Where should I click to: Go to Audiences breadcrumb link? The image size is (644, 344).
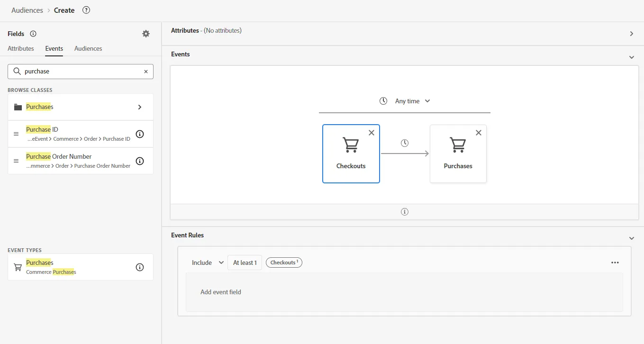click(x=27, y=10)
